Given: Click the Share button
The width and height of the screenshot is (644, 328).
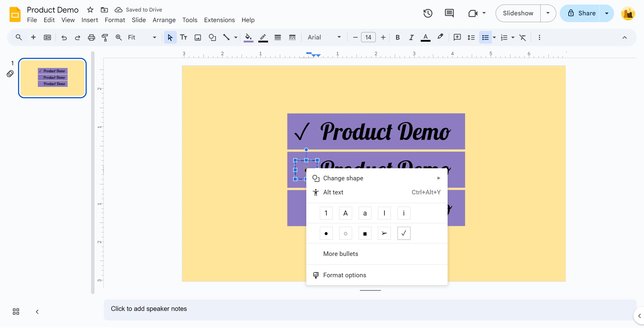Looking at the screenshot, I should coord(580,13).
